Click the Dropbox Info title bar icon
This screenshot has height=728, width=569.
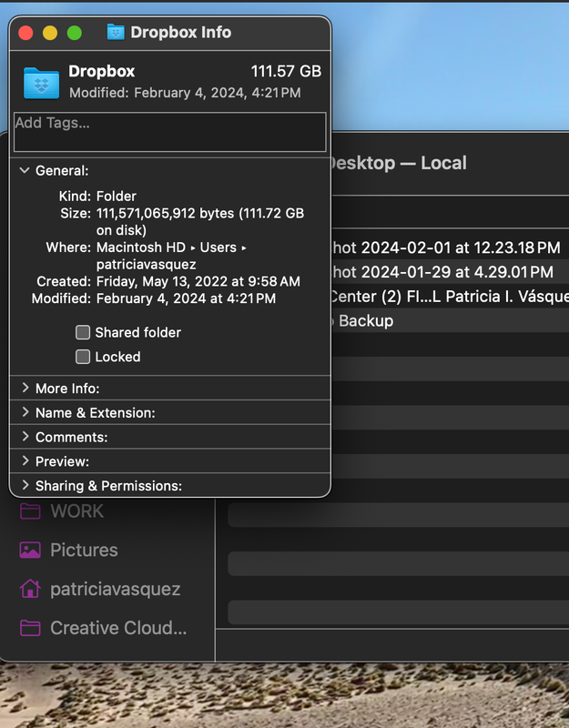point(116,32)
